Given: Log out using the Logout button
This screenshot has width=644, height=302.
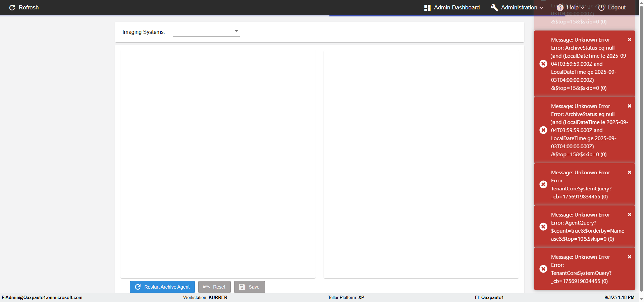Looking at the screenshot, I should coord(612,7).
